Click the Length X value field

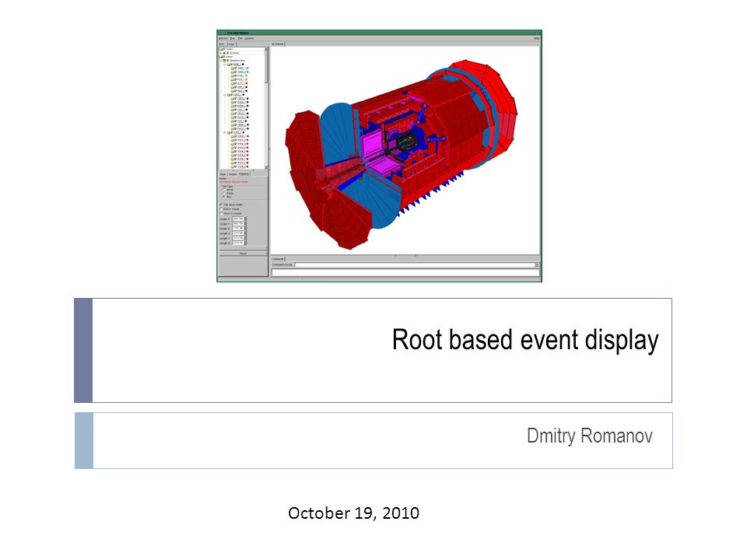[238, 233]
